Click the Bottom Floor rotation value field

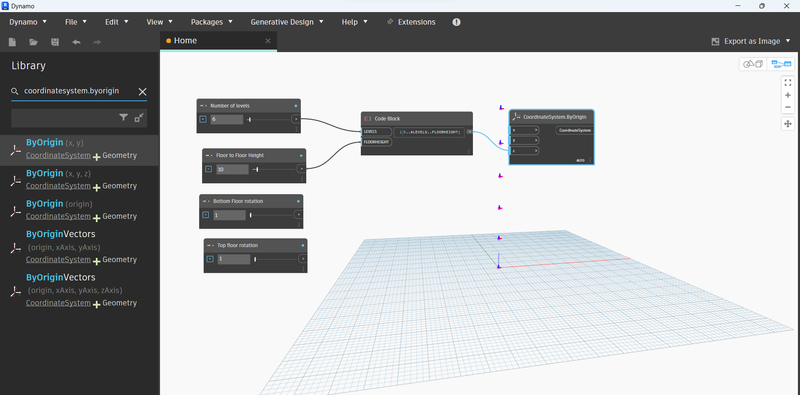click(x=229, y=215)
